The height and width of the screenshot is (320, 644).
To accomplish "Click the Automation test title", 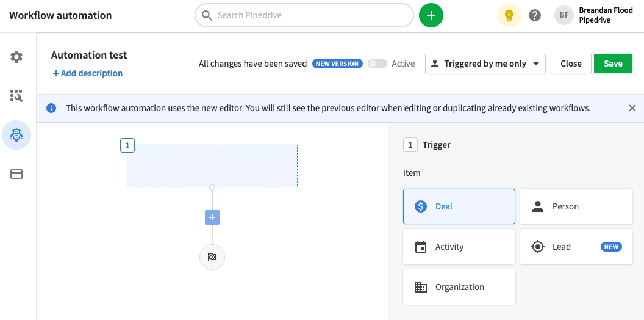I will click(x=89, y=55).
